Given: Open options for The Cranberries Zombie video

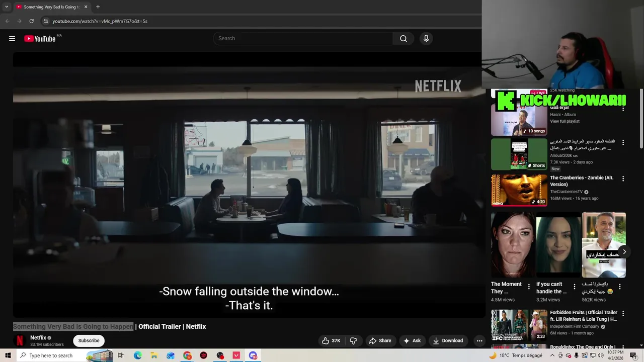Looking at the screenshot, I should click(623, 178).
